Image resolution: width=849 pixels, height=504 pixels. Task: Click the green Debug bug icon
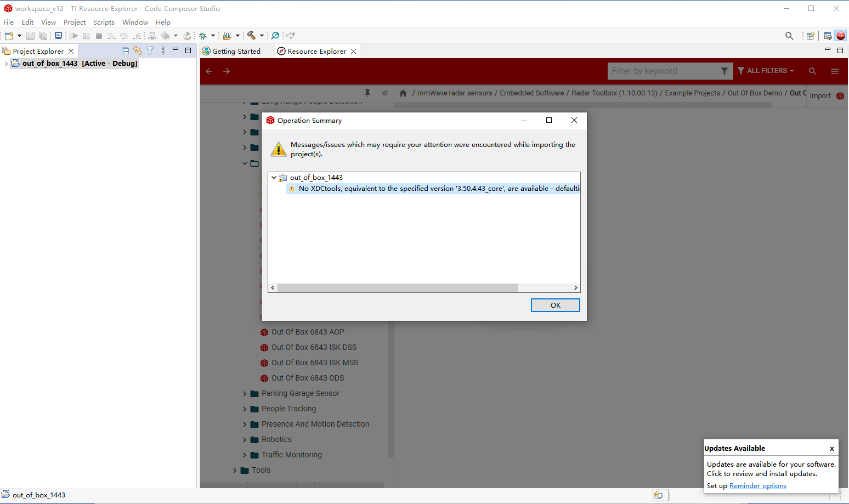(203, 36)
